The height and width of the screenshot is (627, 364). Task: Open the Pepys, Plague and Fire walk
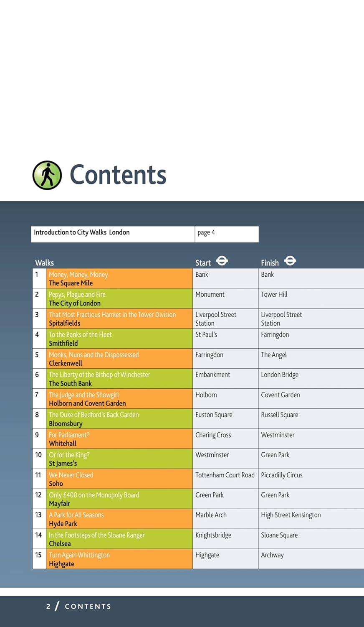(77, 295)
